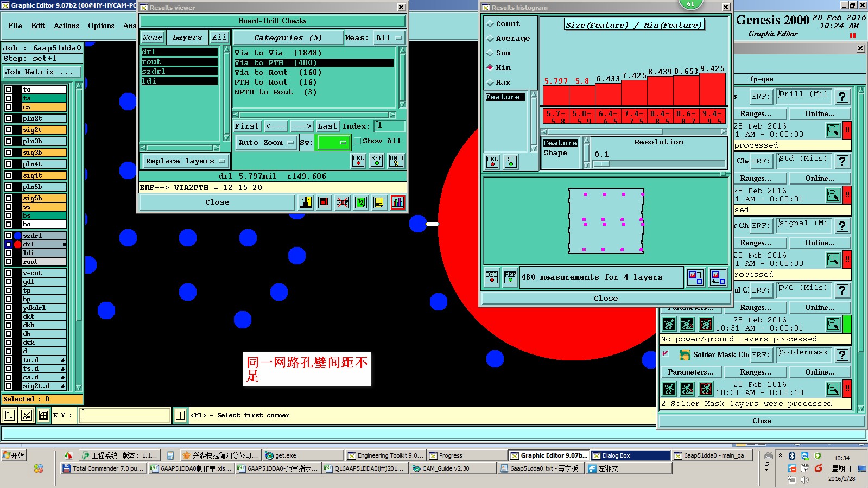The width and height of the screenshot is (868, 488).
Task: Click DEL icon beside '480 measurements' text
Action: 492,277
